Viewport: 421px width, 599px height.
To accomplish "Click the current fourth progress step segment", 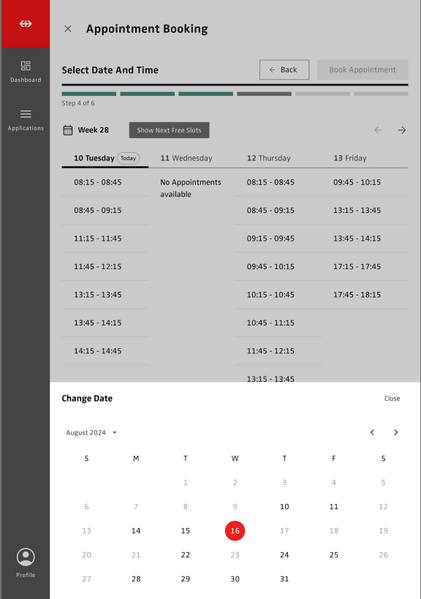I will coord(264,94).
